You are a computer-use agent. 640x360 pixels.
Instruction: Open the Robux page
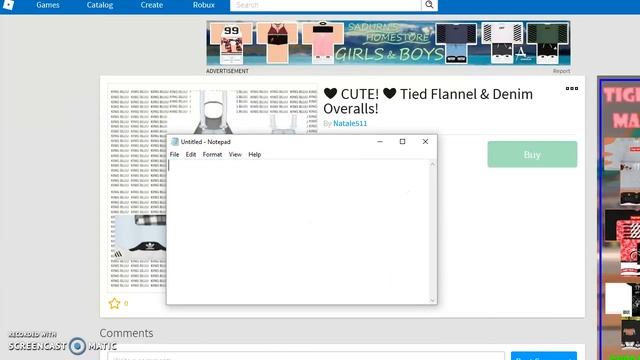click(x=204, y=5)
